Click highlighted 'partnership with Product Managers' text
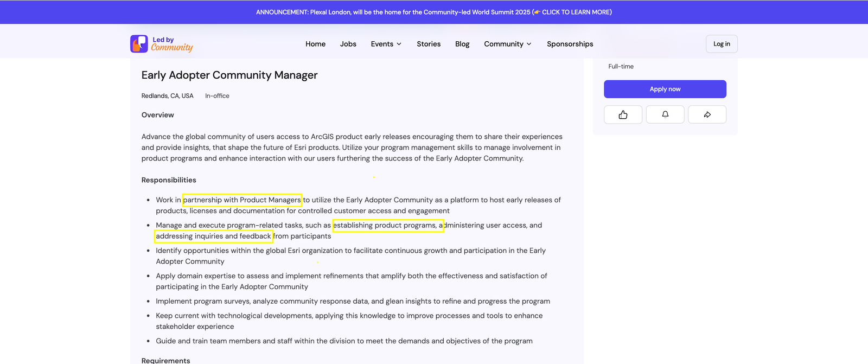Screen dimensions: 868x364 coord(242,200)
